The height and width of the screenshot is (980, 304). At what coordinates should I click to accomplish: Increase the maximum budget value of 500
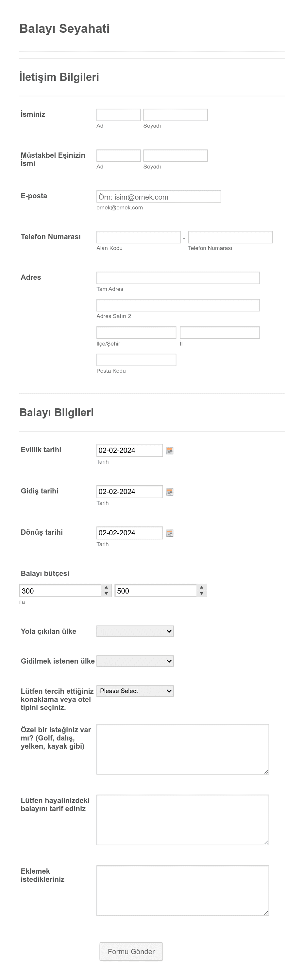click(202, 588)
